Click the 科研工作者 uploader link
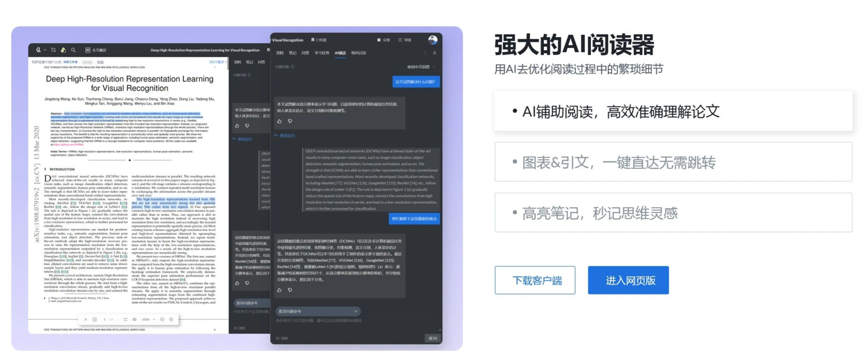This screenshot has width=868, height=361. click(71, 62)
